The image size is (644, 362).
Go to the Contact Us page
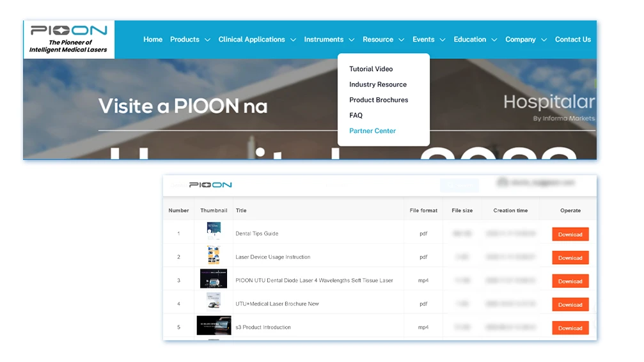pyautogui.click(x=572, y=40)
